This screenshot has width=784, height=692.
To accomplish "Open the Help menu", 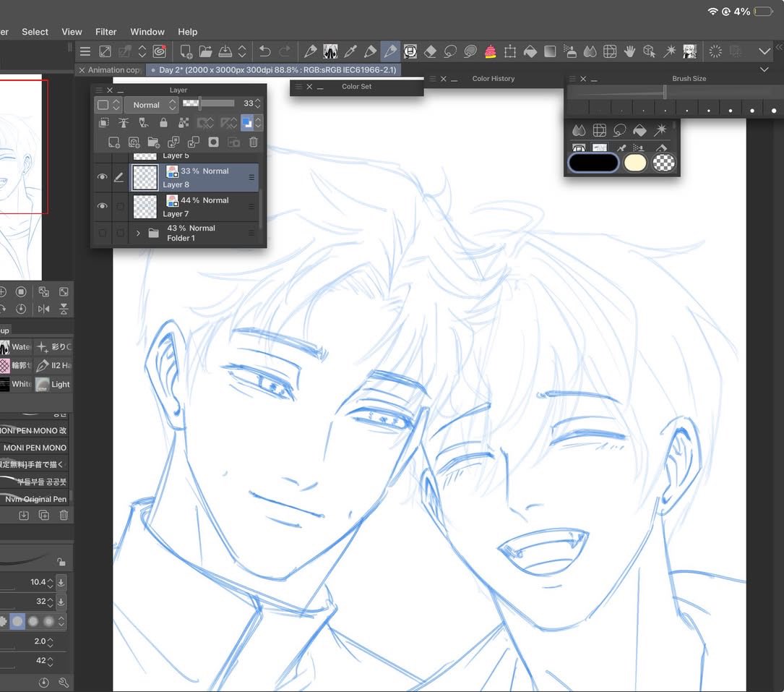I will click(x=187, y=32).
